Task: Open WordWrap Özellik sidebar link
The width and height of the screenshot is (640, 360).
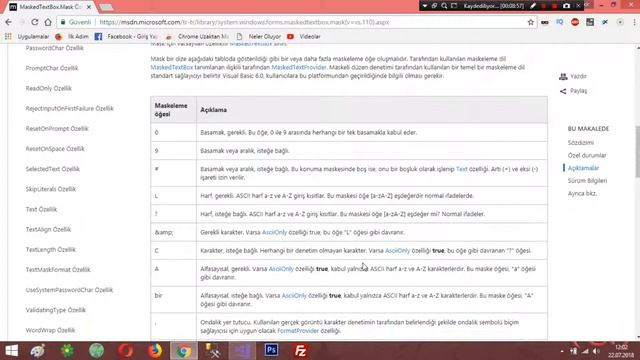Action: pos(50,330)
